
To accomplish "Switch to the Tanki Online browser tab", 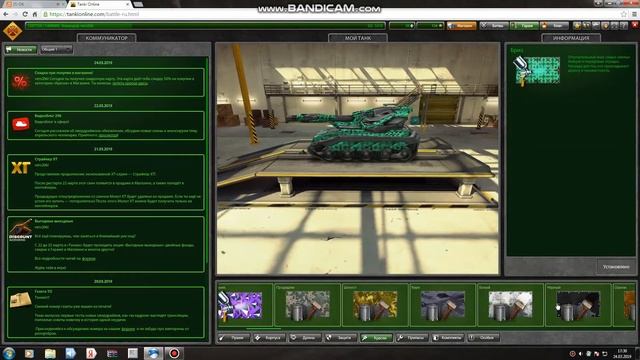I will [x=99, y=4].
